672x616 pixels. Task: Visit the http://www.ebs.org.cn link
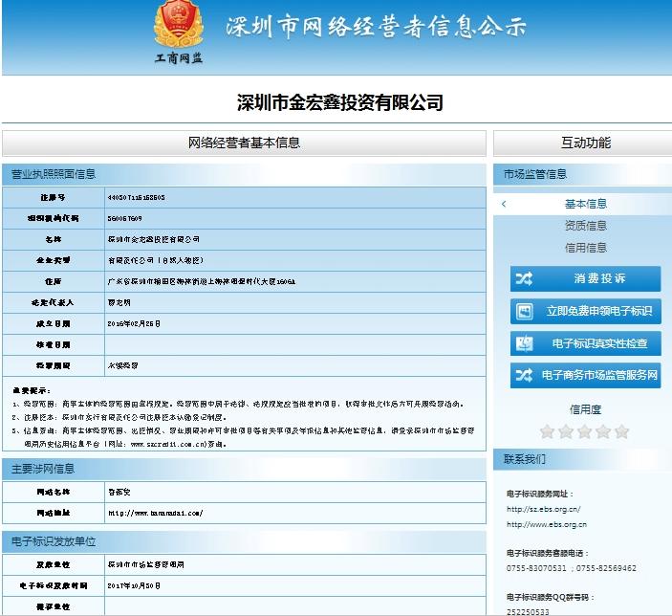click(x=547, y=524)
